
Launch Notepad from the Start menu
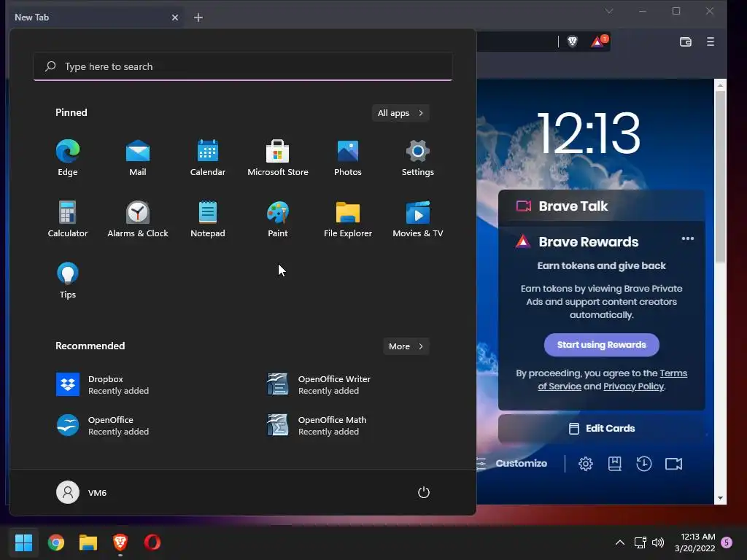point(208,219)
